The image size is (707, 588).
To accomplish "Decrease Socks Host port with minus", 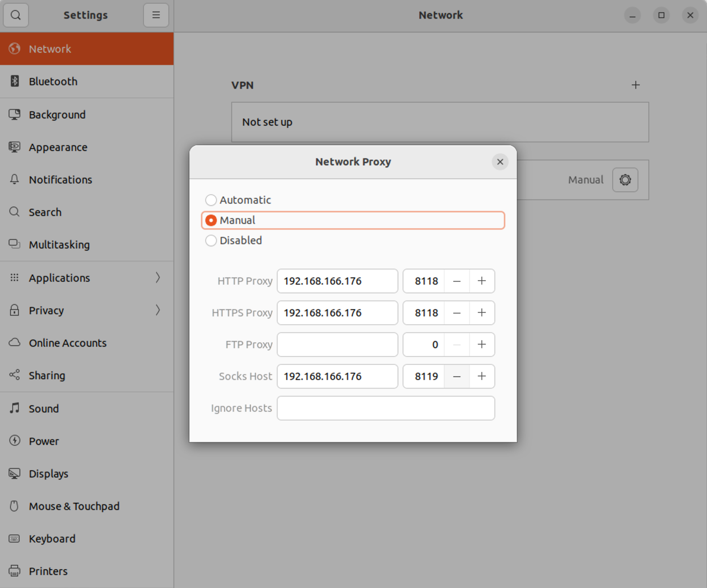I will [x=457, y=376].
